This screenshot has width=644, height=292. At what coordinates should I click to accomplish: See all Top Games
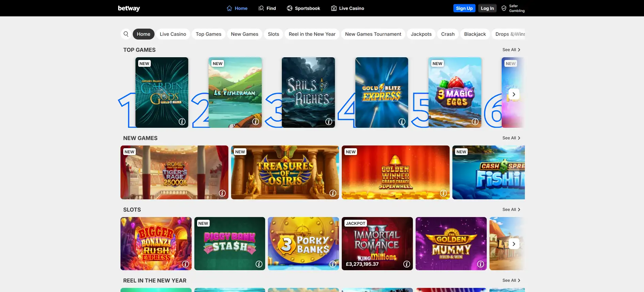click(511, 50)
